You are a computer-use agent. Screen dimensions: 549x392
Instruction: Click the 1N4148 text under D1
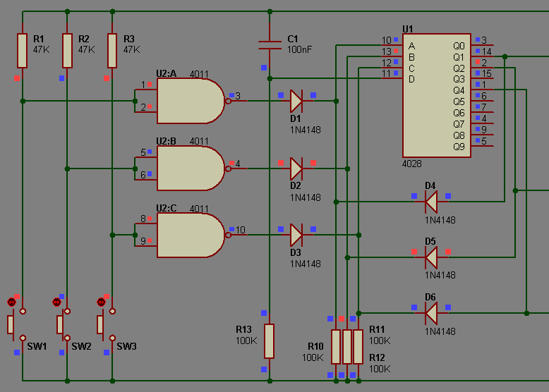[x=306, y=130]
